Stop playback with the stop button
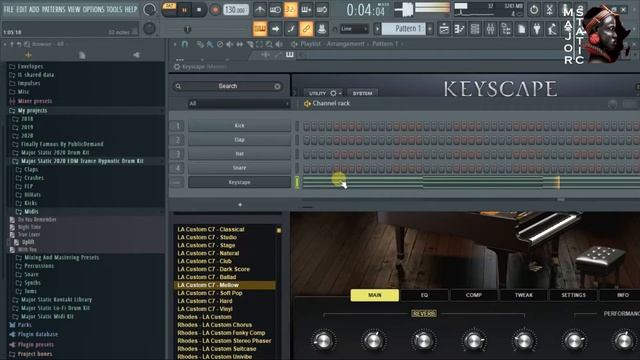 point(199,10)
